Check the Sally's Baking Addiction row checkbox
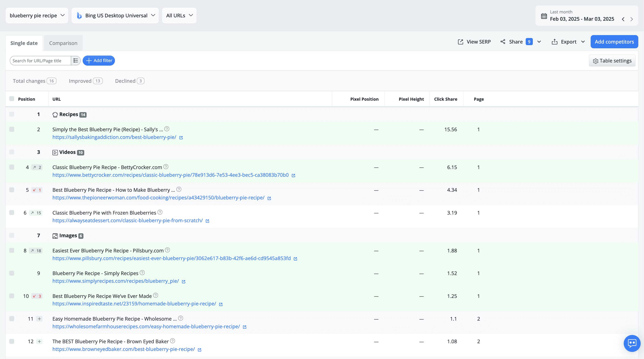Viewport: 644px width, 359px height. coord(12,129)
